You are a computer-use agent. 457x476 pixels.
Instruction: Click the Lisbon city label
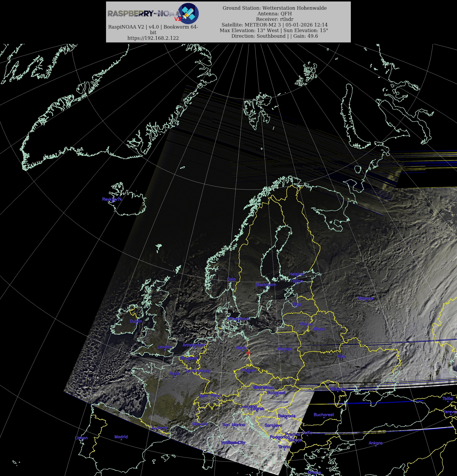click(81, 438)
